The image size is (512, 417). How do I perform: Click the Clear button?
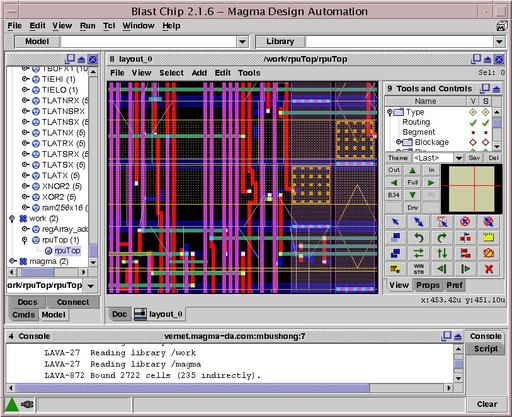[x=487, y=404]
